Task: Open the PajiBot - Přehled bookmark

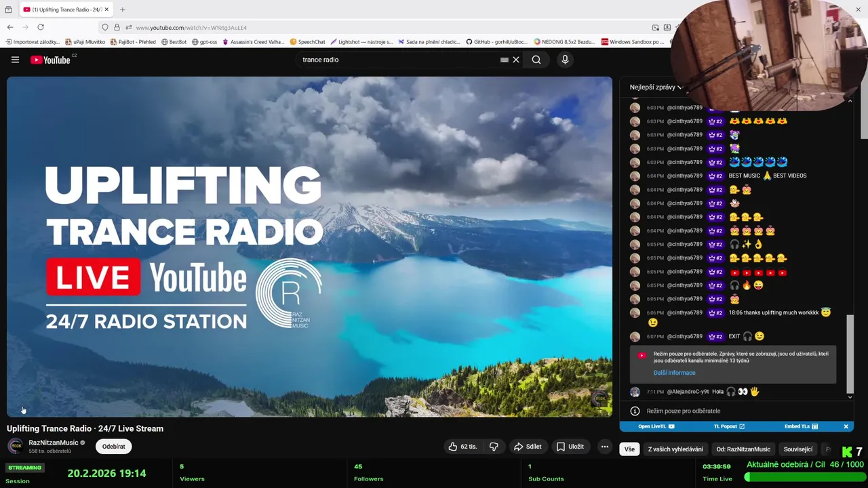Action: 132,42
